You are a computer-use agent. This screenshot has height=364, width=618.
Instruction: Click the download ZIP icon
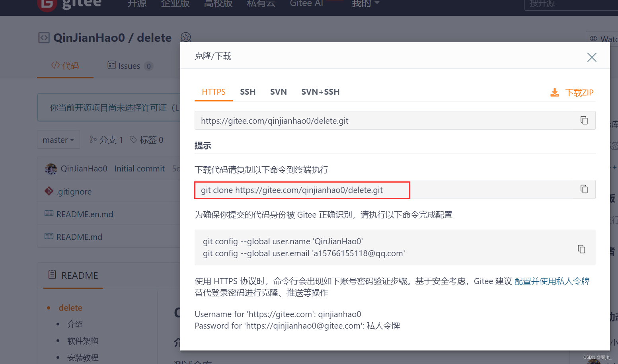[554, 93]
